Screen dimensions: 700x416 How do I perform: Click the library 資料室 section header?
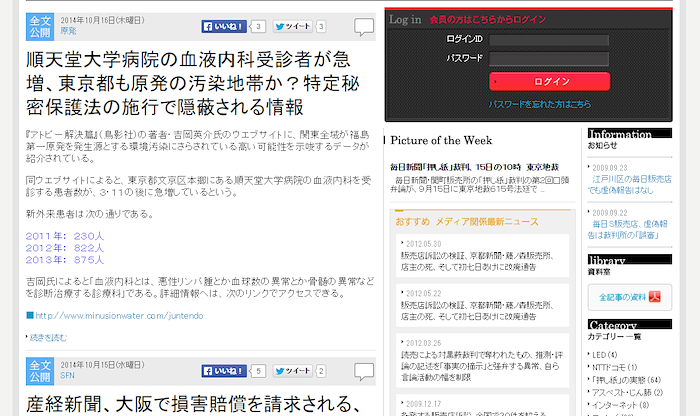click(629, 265)
